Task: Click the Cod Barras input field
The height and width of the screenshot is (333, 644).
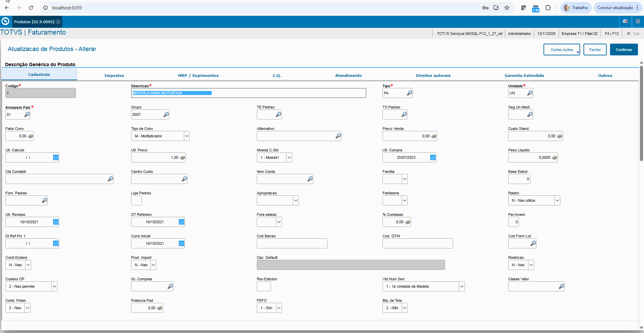Action: [x=292, y=243]
